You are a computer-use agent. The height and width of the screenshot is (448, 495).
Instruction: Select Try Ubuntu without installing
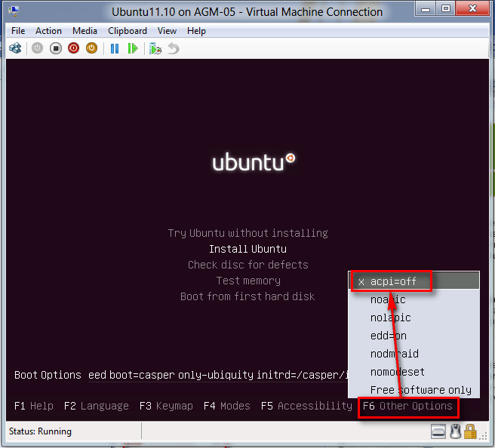(247, 233)
